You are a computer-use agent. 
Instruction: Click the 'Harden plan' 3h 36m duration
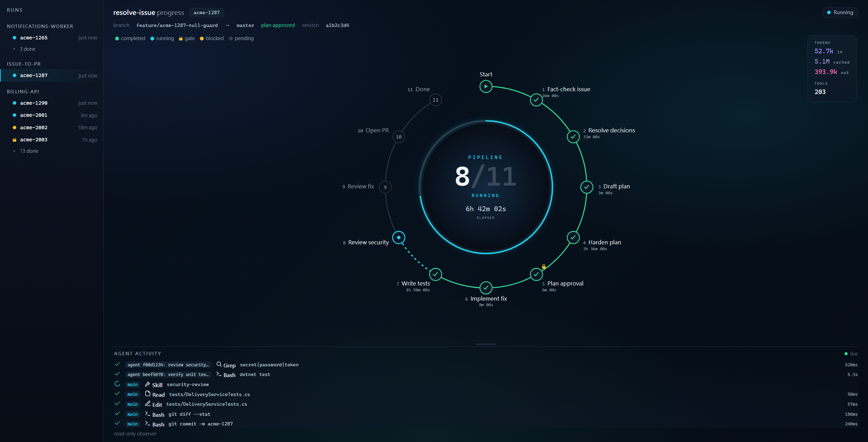(595, 249)
